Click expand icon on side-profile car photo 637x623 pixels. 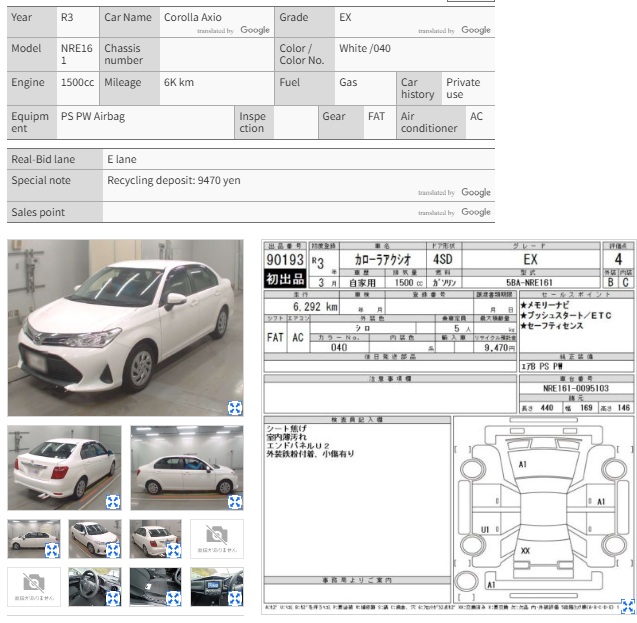point(235,502)
